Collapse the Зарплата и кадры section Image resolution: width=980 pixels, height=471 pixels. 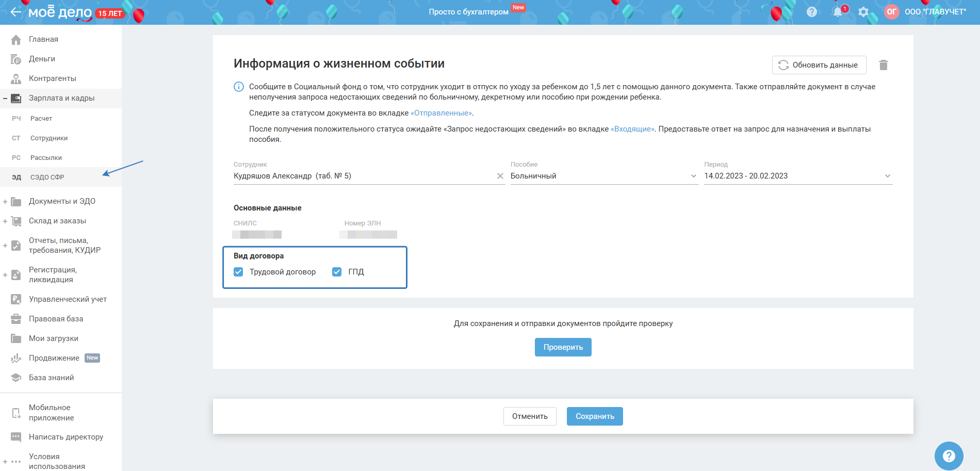(x=5, y=98)
